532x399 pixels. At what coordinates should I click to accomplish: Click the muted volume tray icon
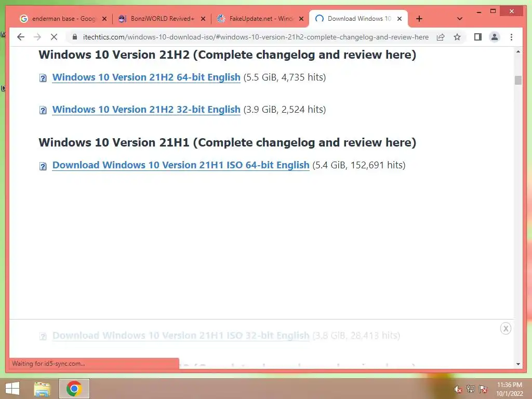458,389
